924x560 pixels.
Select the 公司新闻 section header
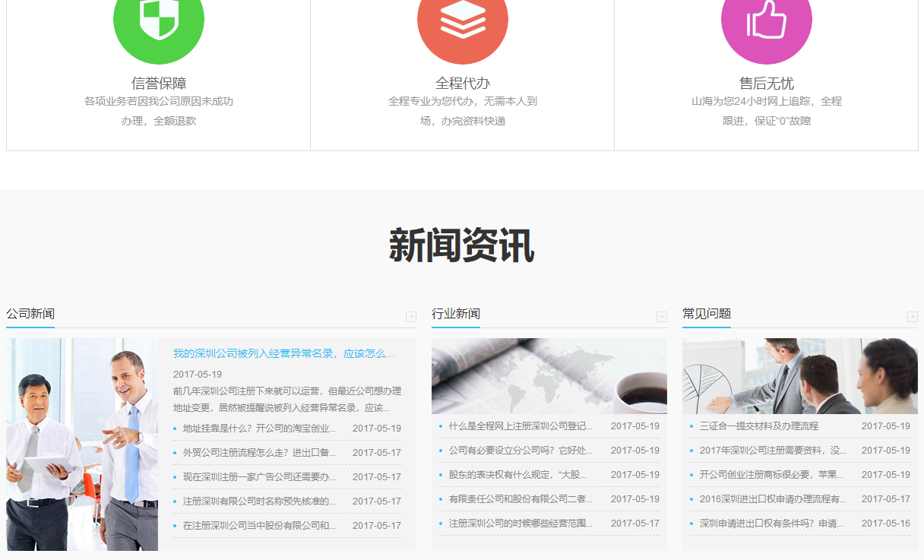29,313
